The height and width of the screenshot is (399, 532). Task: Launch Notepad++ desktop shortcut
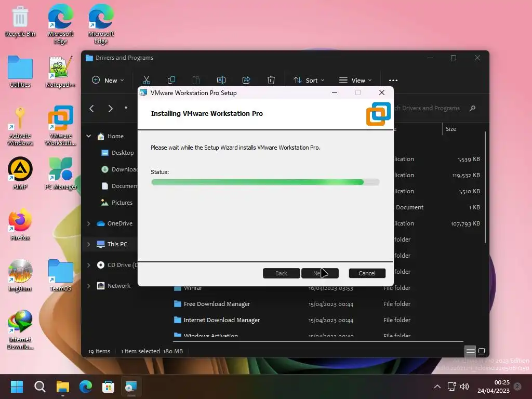[60, 72]
